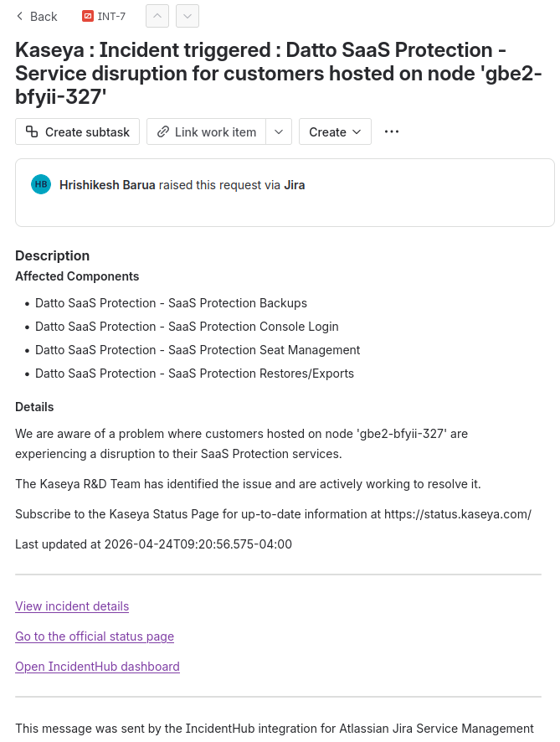The image size is (560, 742).
Task: Open the View incident details link
Action: point(72,606)
